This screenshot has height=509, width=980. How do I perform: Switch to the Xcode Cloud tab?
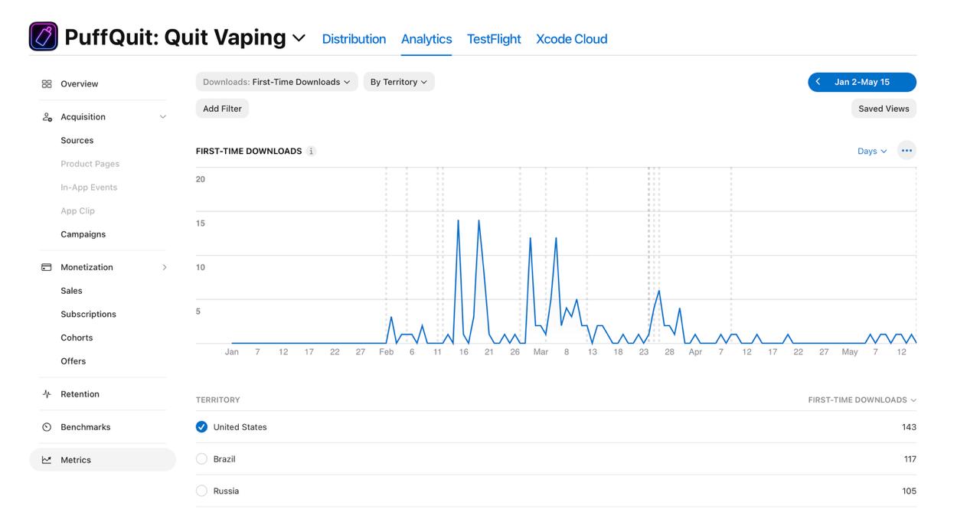[572, 39]
